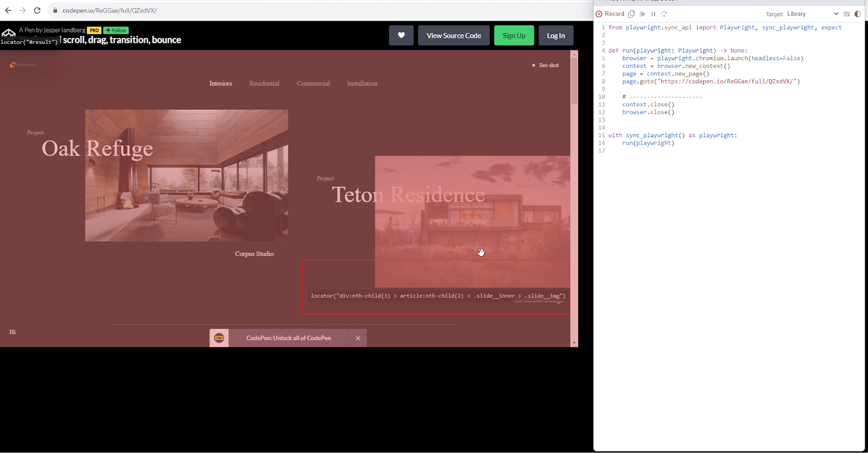Click the yellow PRO badge

click(x=94, y=30)
